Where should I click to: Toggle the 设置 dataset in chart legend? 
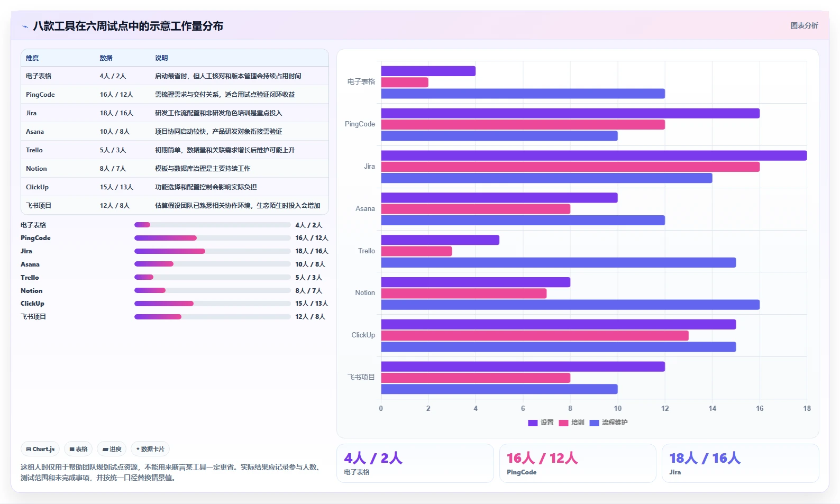pyautogui.click(x=541, y=423)
